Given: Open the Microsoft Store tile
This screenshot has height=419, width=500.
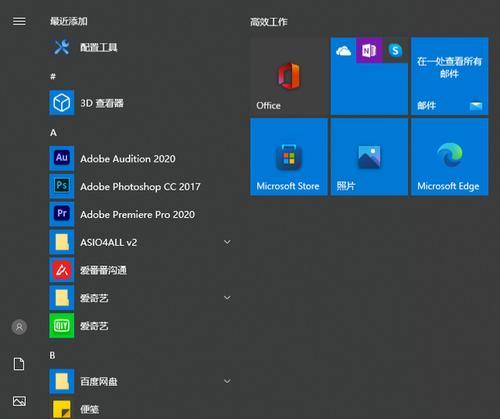Looking at the screenshot, I should 289,157.
